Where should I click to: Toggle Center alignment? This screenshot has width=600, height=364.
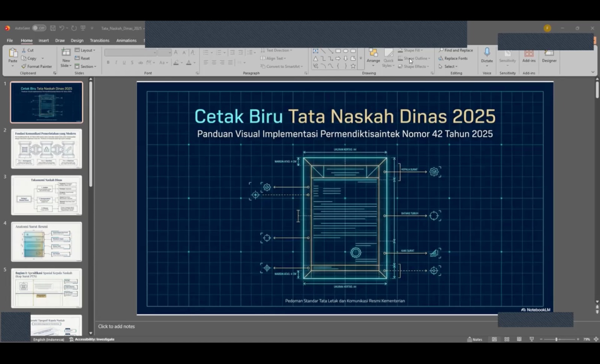pos(214,63)
